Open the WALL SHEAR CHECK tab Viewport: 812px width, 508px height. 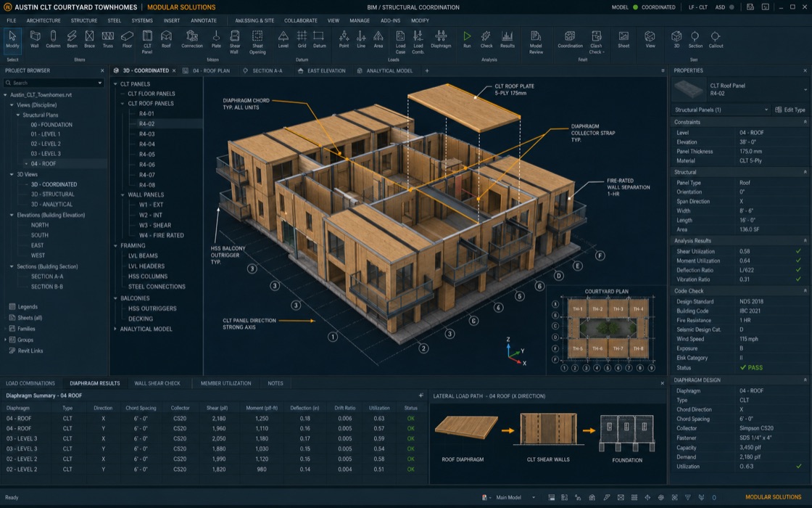point(157,384)
